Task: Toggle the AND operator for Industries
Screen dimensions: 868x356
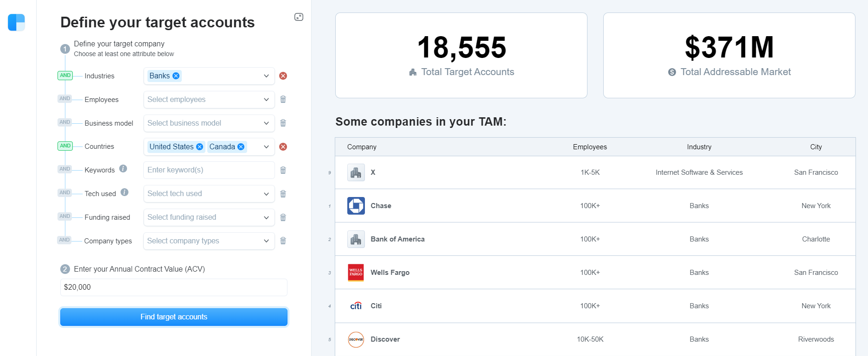Action: (x=65, y=76)
